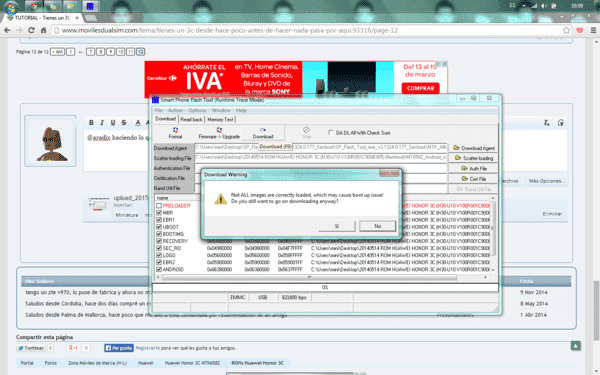
Task: Reload the page in Chrome
Action: pos(31,30)
